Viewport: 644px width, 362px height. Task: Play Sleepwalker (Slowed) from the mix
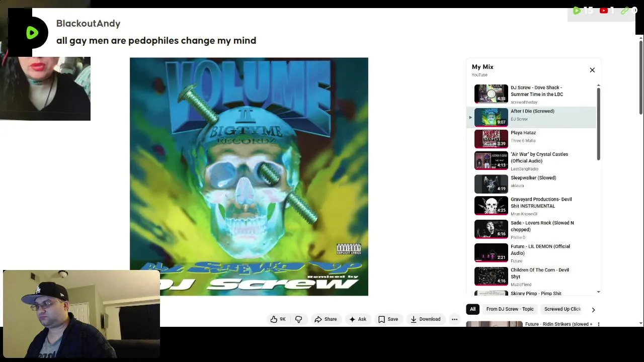534,184
